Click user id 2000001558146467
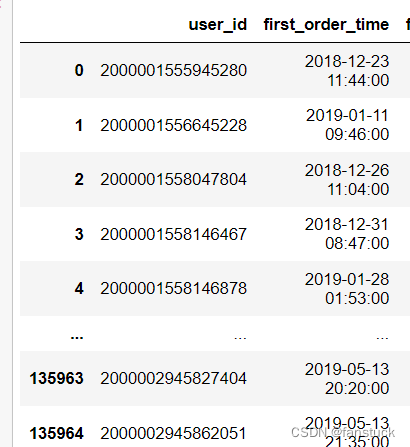410x447 pixels. 173,234
